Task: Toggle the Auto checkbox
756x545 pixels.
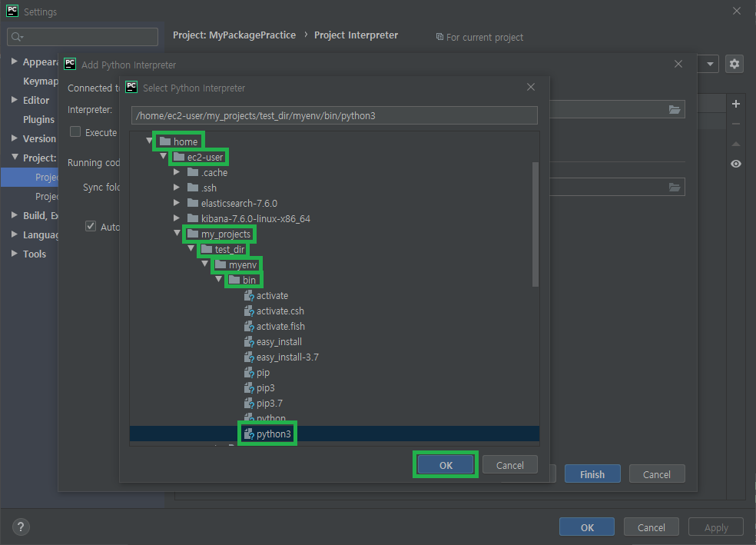Action: [x=91, y=226]
